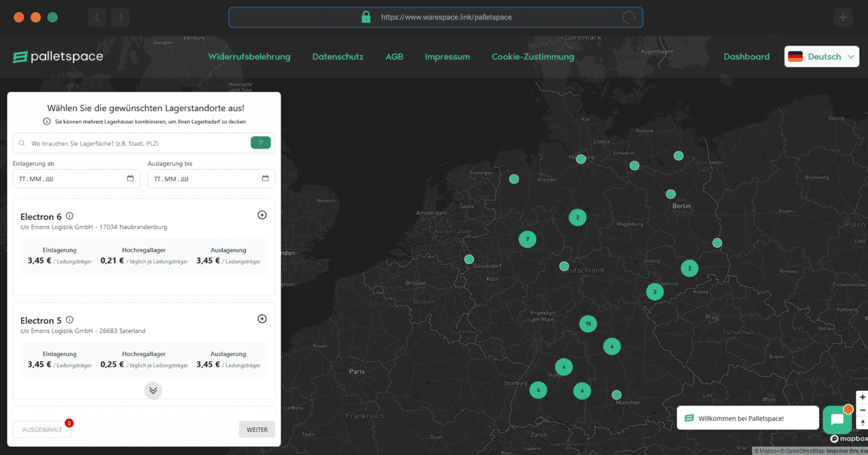Screen dimensions: 868x455
Task: Reset map compass bearing
Action: (x=862, y=423)
